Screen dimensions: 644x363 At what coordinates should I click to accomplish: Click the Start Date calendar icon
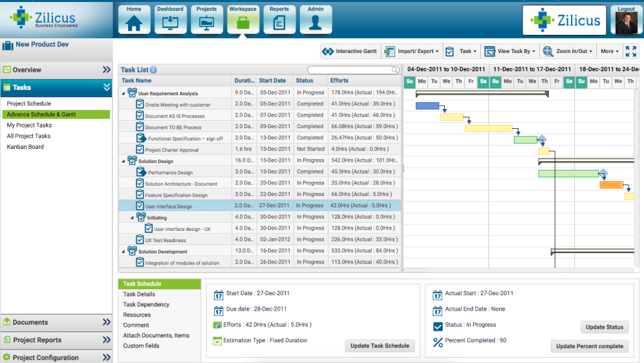tap(219, 295)
